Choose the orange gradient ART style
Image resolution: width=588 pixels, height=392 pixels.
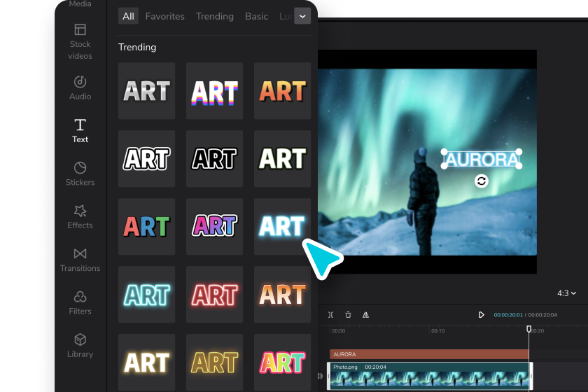tap(282, 91)
